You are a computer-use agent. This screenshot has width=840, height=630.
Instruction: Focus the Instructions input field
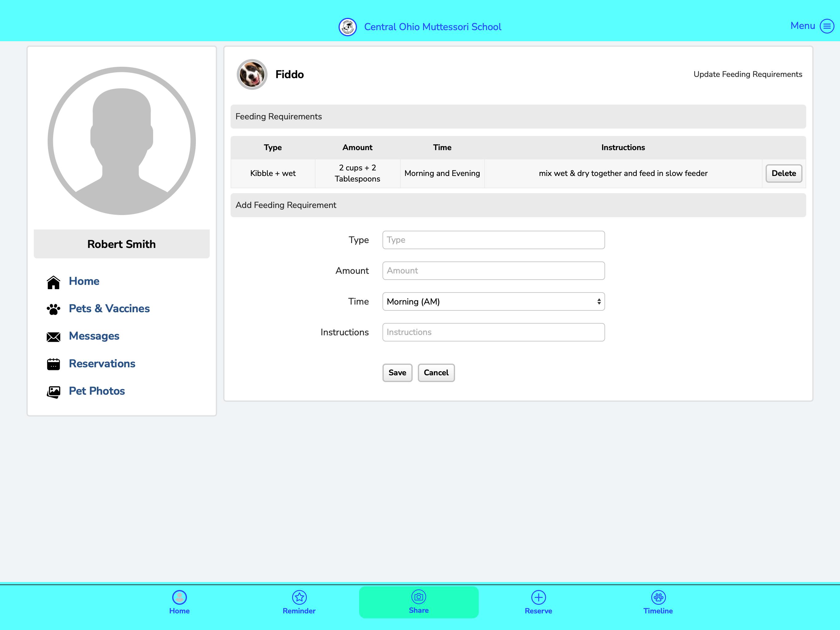[493, 332]
